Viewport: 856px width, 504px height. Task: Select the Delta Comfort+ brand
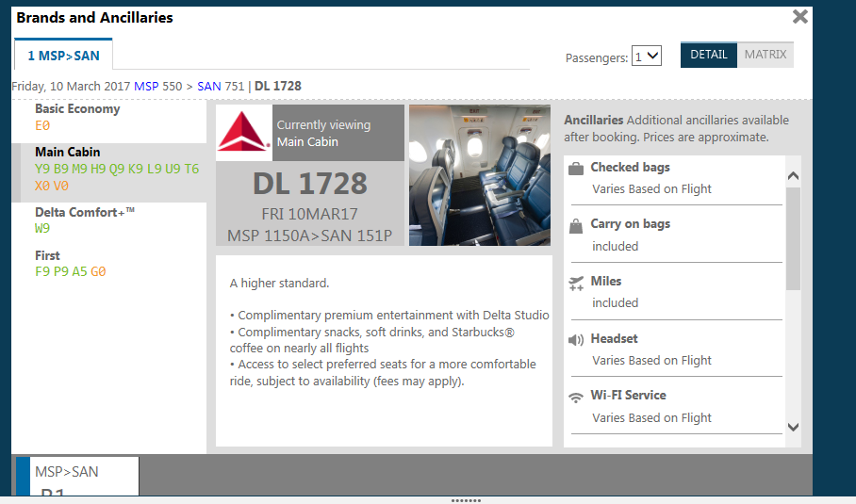click(85, 212)
